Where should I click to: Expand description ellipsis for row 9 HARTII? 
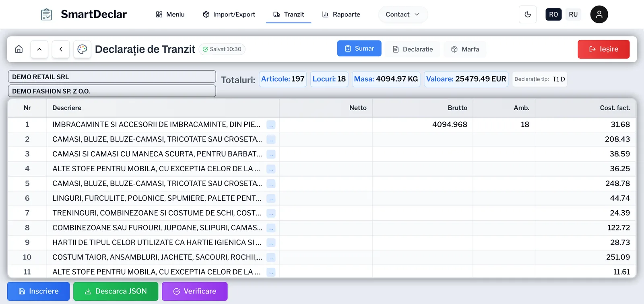pyautogui.click(x=271, y=243)
